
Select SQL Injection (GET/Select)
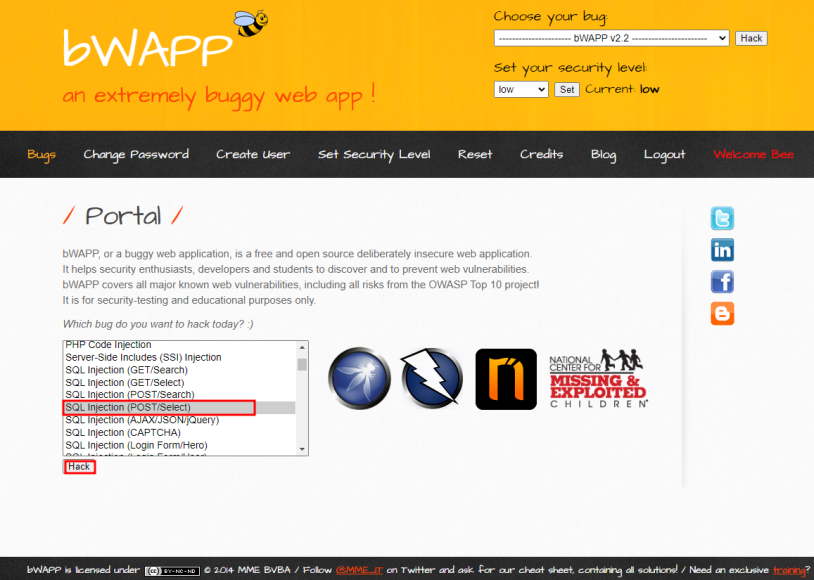click(179, 382)
